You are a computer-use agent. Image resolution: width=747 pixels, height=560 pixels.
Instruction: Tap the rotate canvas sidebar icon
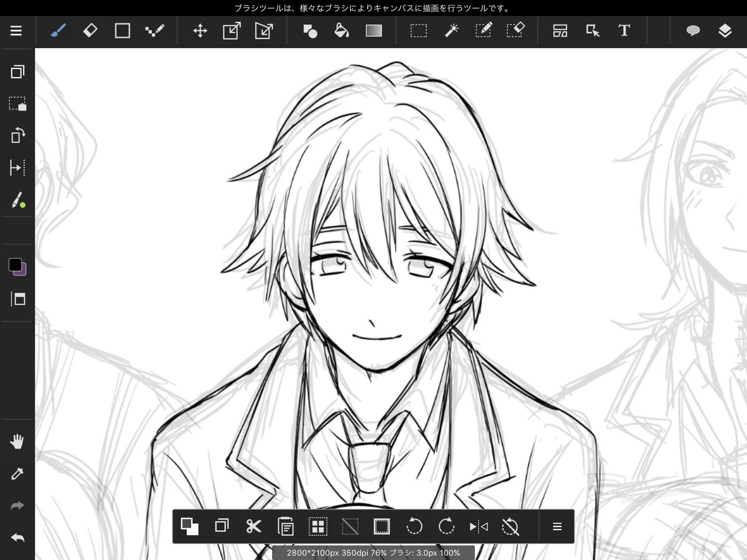tap(17, 135)
